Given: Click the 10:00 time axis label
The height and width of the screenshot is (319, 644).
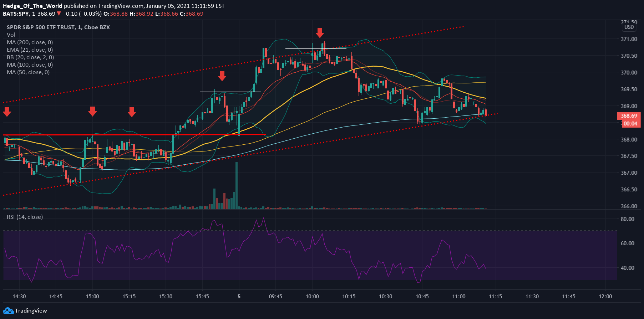Looking at the screenshot, I should (x=312, y=297).
